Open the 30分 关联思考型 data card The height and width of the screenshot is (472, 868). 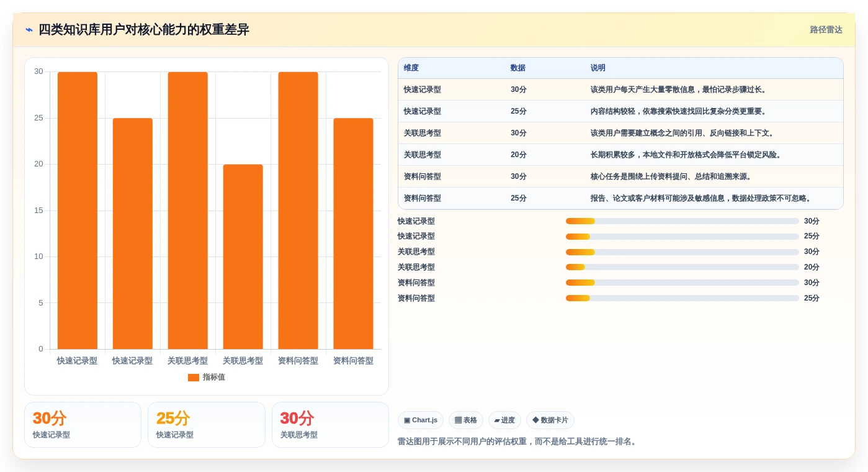(330, 425)
